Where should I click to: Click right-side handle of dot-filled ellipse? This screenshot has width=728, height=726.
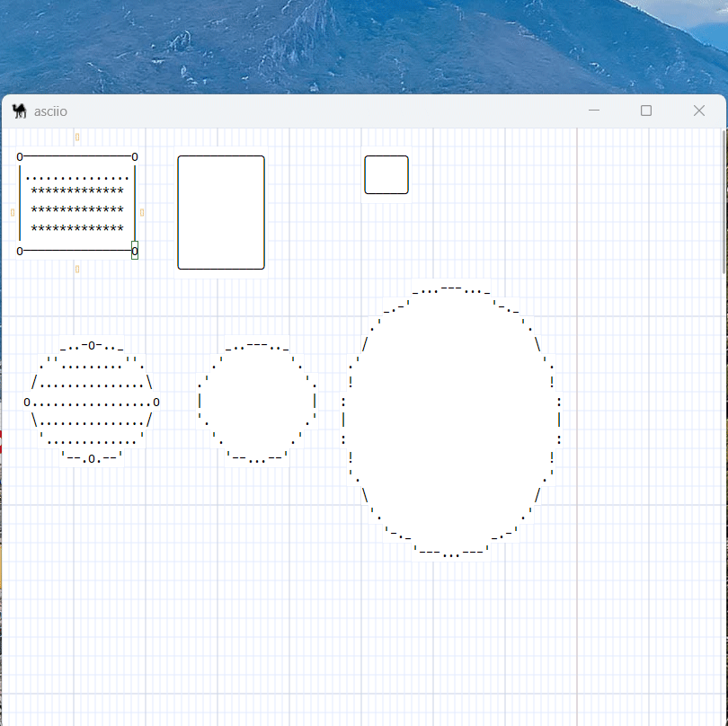(x=156, y=403)
